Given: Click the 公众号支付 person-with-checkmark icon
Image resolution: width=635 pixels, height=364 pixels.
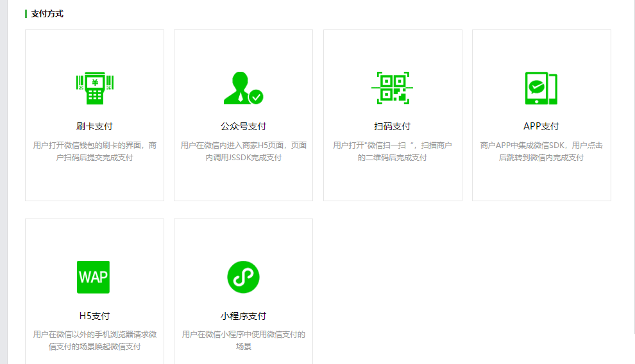Looking at the screenshot, I should [243, 88].
